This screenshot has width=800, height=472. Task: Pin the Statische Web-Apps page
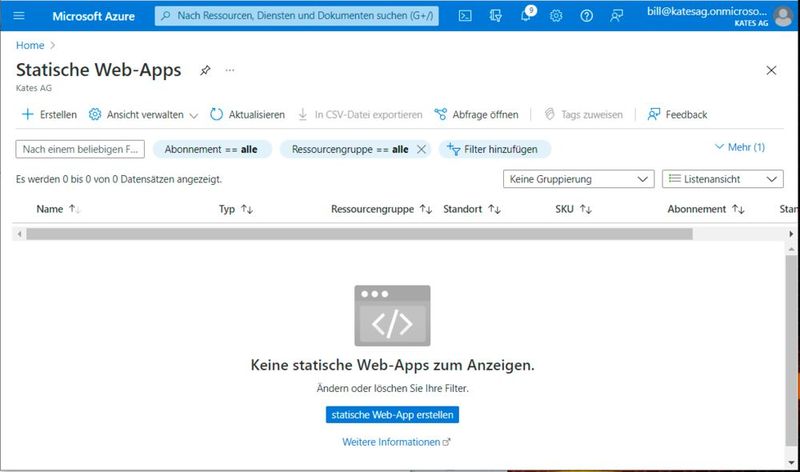(205, 70)
